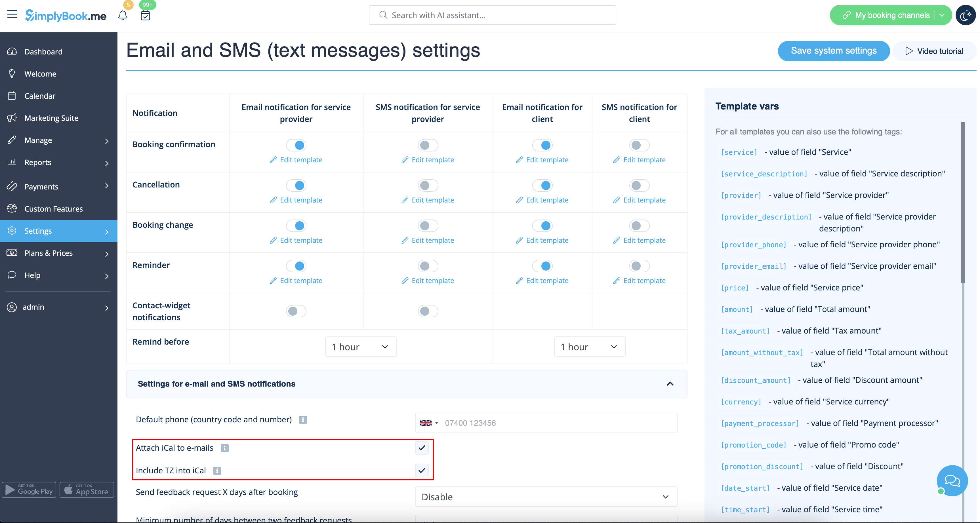Open provider Remind before 1 hour dropdown
The height and width of the screenshot is (523, 980).
coord(361,347)
